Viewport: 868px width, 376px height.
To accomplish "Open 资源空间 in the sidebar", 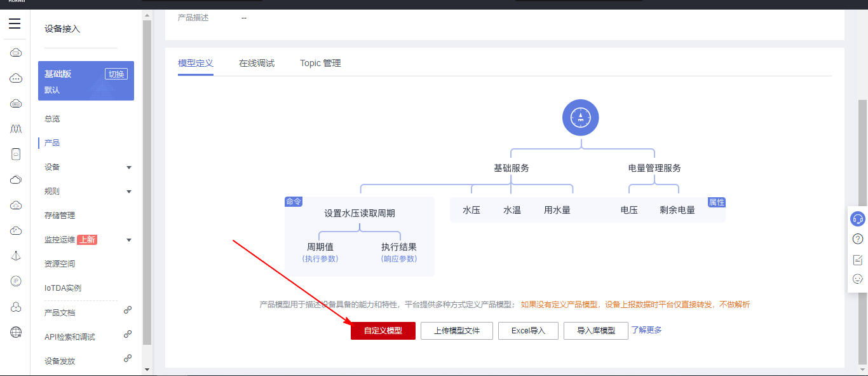I will (60, 264).
